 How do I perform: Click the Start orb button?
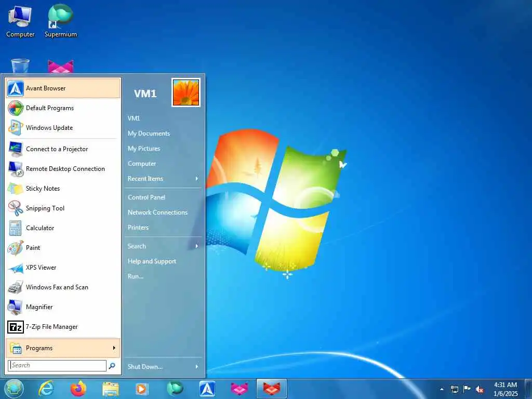[x=14, y=389]
